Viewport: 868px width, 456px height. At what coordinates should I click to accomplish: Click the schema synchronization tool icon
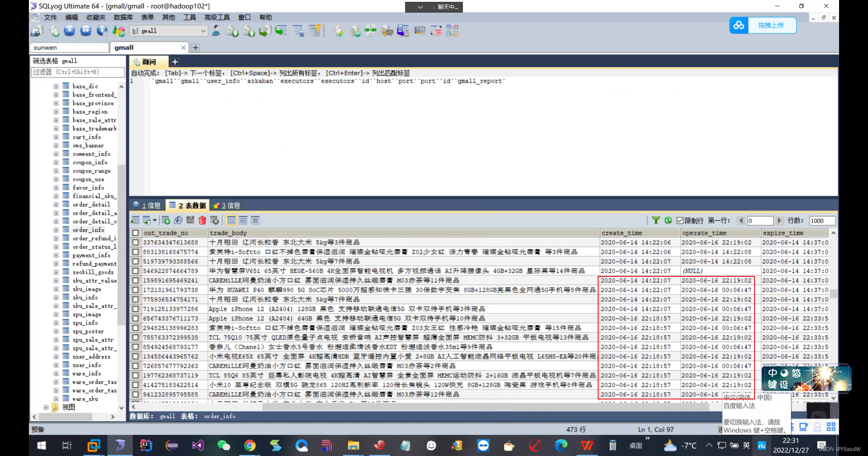370,31
